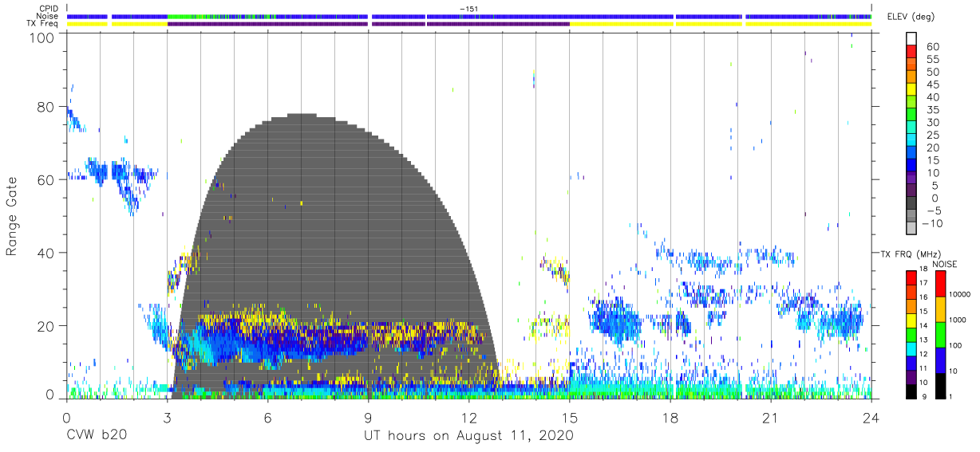This screenshot has width=980, height=452.
Task: Click the blue Noise strip above the plot
Action: [x=468, y=16]
